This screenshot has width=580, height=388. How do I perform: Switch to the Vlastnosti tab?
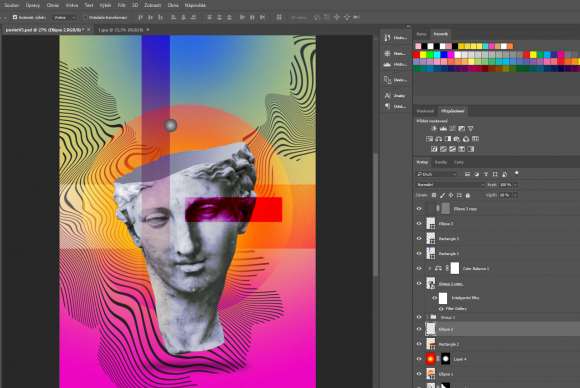[x=425, y=111]
